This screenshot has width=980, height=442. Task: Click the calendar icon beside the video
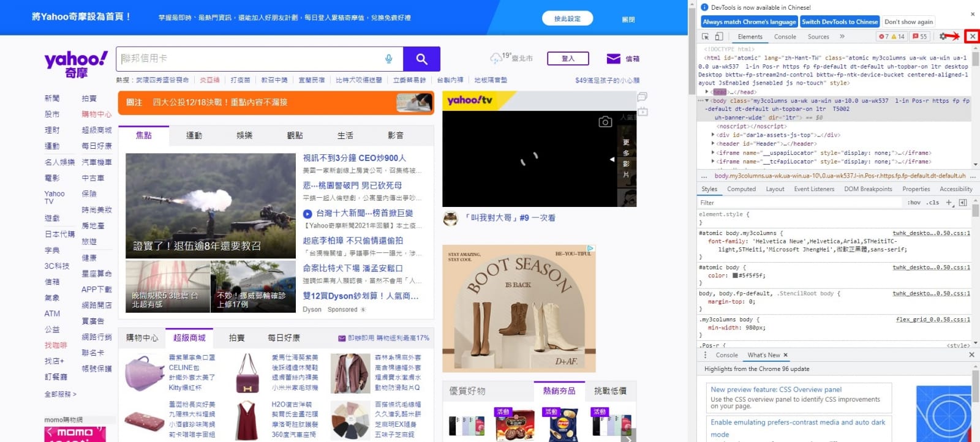click(642, 111)
